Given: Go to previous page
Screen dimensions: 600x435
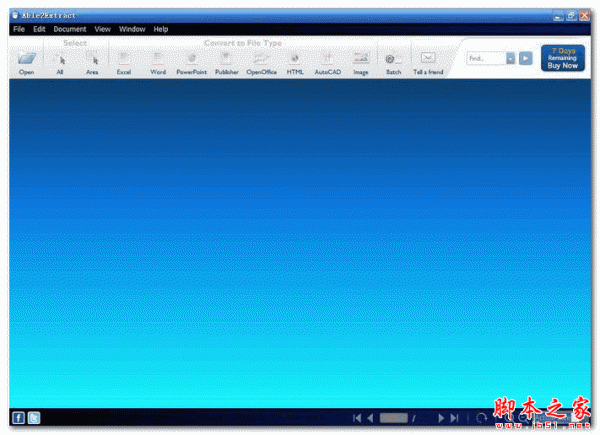Looking at the screenshot, I should click(x=370, y=418).
